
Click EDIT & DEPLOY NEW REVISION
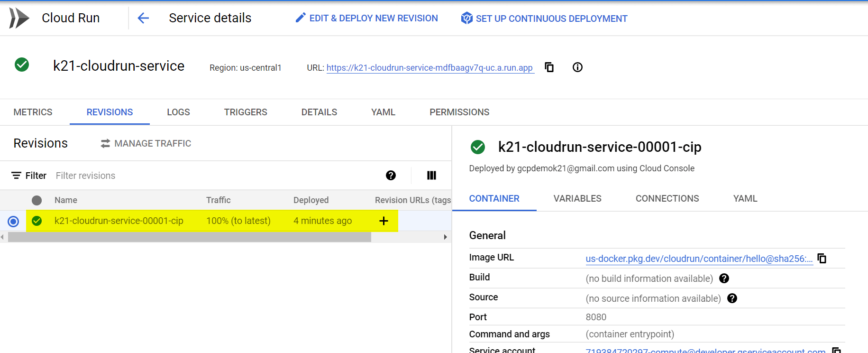tap(366, 19)
